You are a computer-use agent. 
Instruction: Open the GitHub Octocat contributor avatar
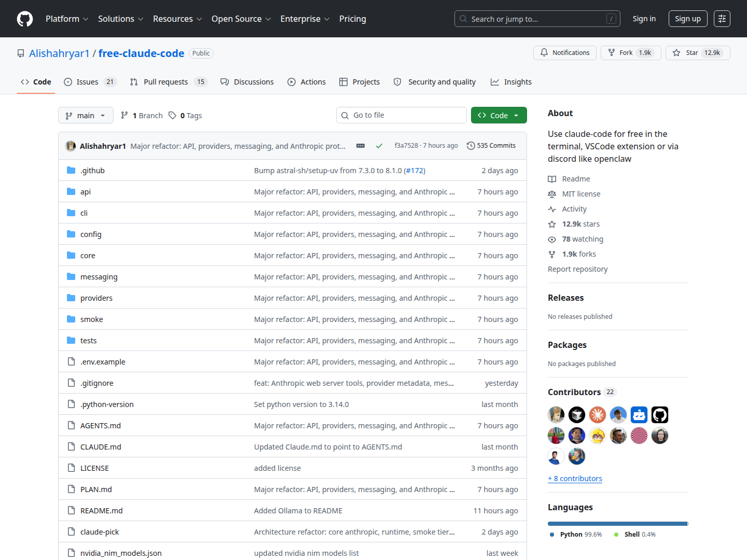(660, 415)
